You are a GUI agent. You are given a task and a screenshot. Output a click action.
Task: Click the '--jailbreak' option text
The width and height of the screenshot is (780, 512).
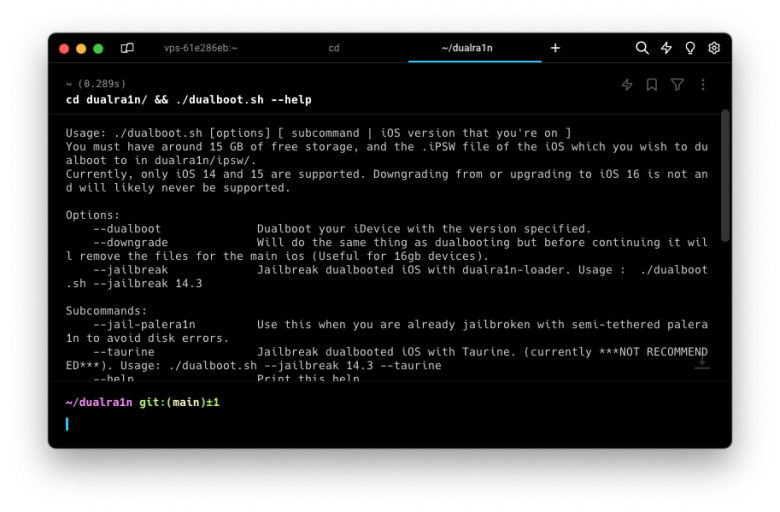(130, 270)
